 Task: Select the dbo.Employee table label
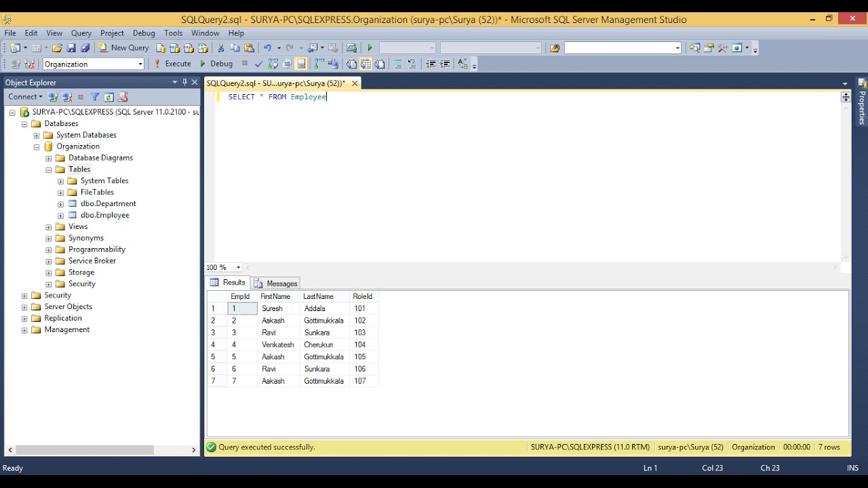click(x=104, y=216)
